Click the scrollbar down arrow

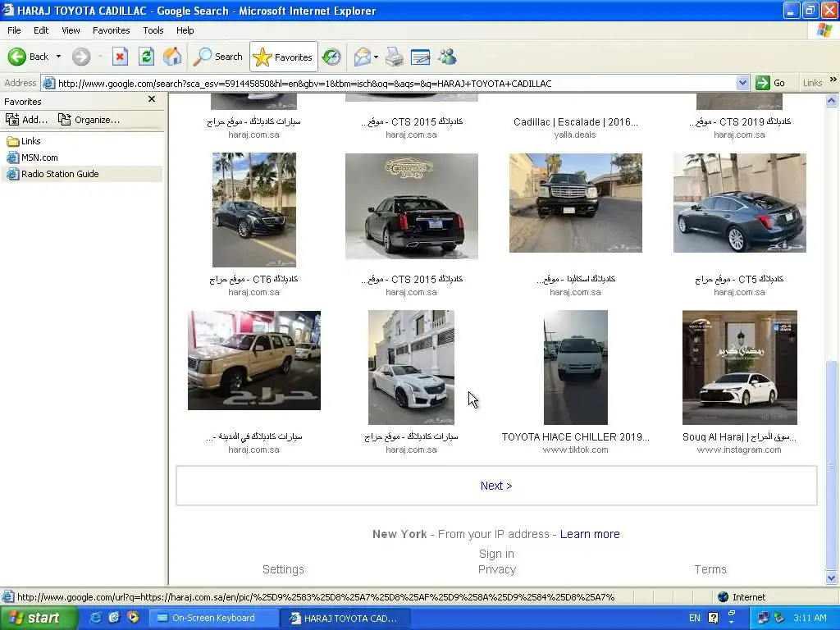click(832, 578)
